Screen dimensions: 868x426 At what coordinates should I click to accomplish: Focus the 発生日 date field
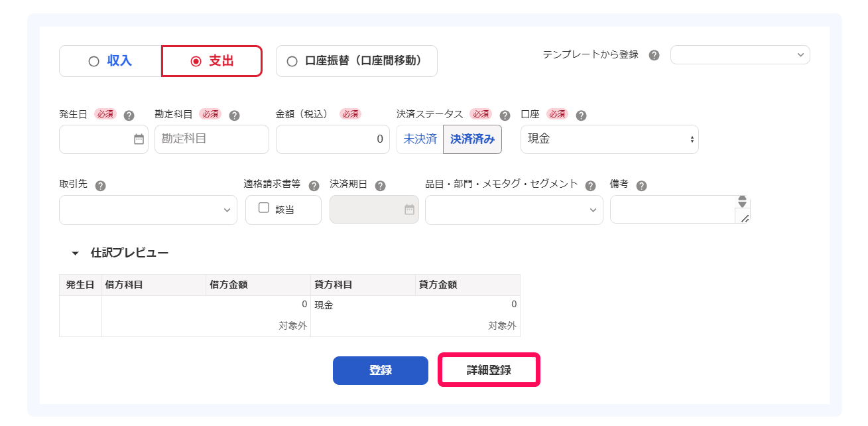point(103,139)
